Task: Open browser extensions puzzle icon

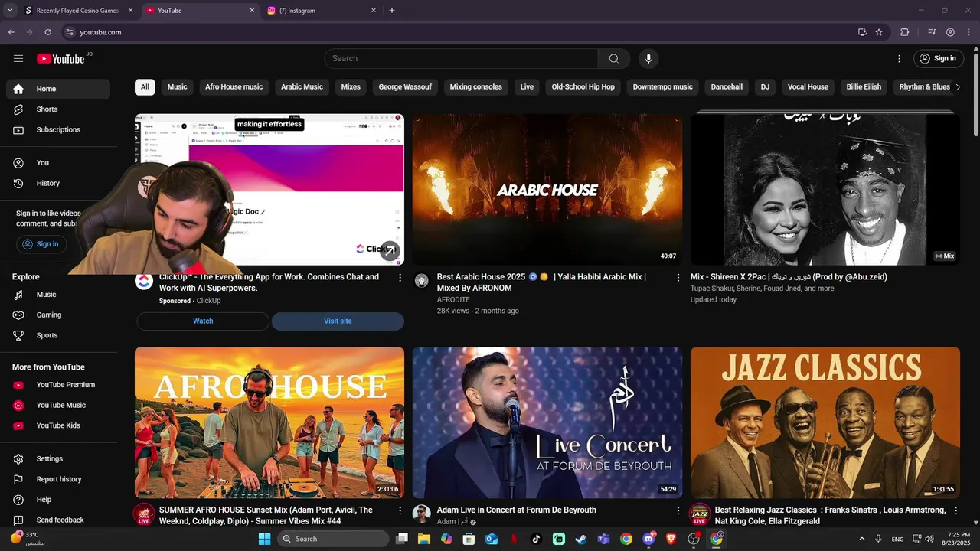Action: (905, 32)
